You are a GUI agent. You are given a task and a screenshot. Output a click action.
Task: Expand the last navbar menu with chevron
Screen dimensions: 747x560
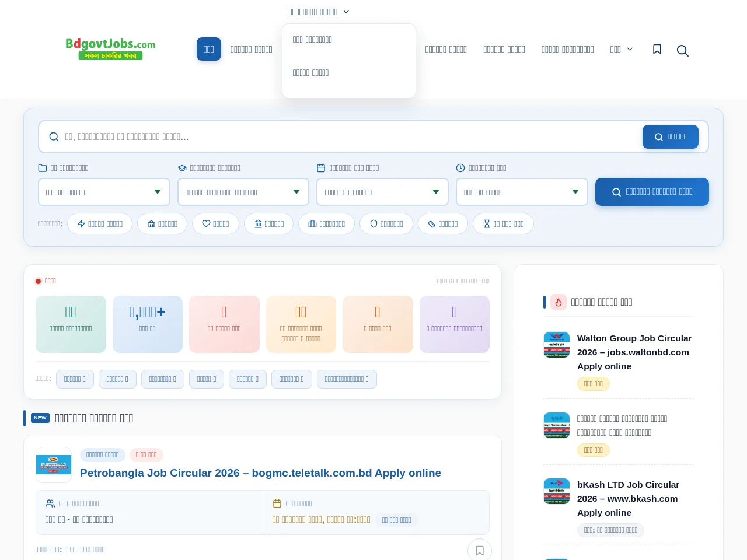(621, 50)
